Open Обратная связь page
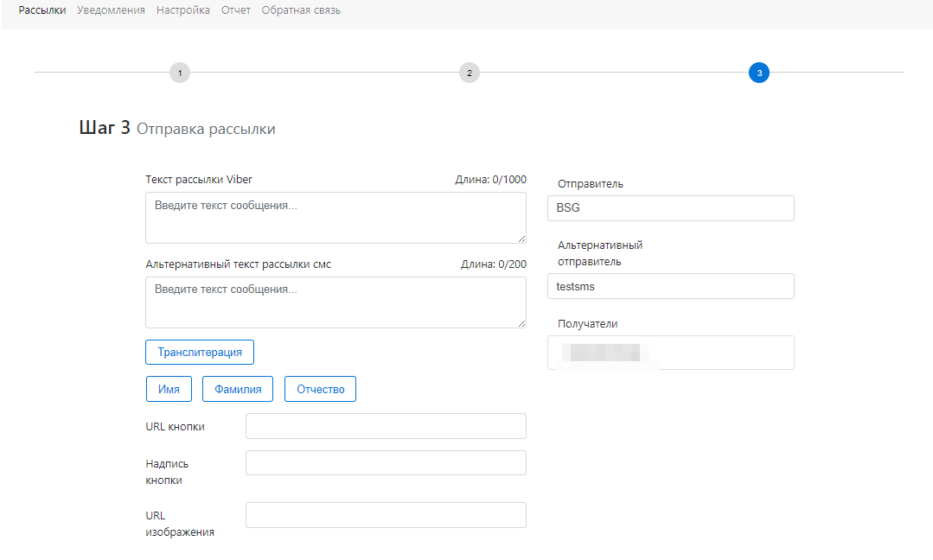Image resolution: width=933 pixels, height=560 pixels. pyautogui.click(x=301, y=10)
